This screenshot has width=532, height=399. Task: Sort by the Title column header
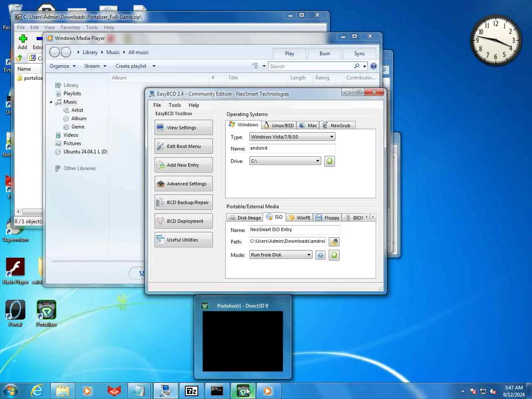(233, 78)
